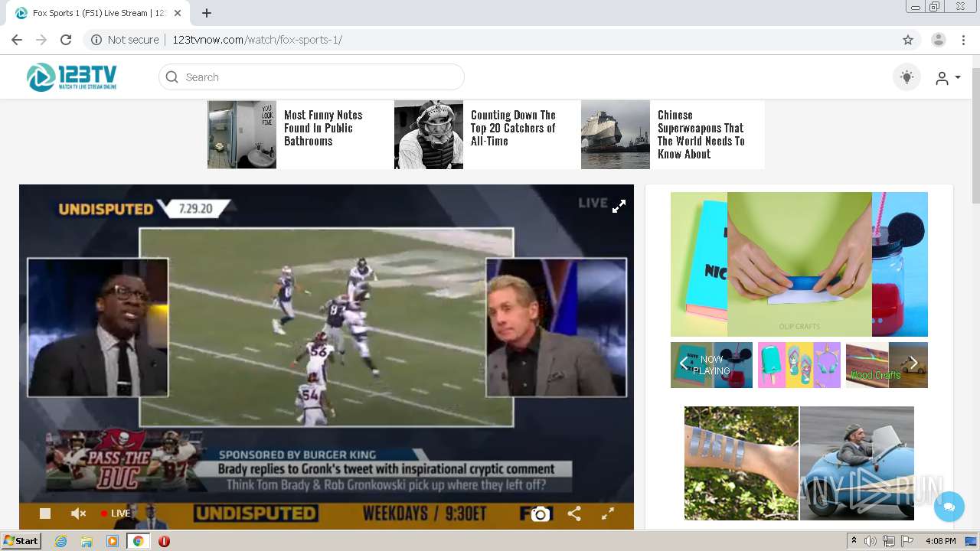Open the user account dropdown menu
The image size is (980, 551).
(x=948, y=77)
